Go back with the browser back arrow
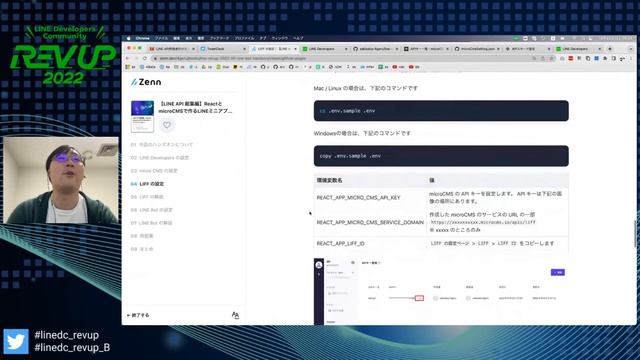The width and height of the screenshot is (640, 360). [x=128, y=59]
